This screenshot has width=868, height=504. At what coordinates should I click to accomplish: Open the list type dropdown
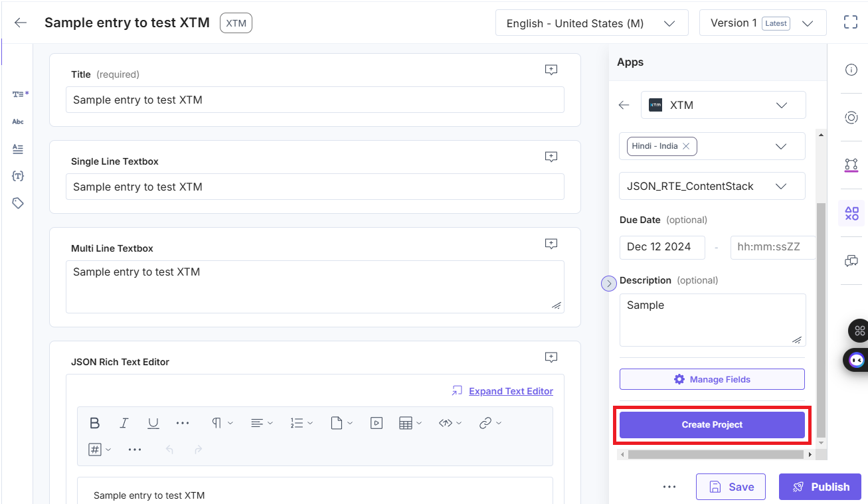click(x=302, y=423)
